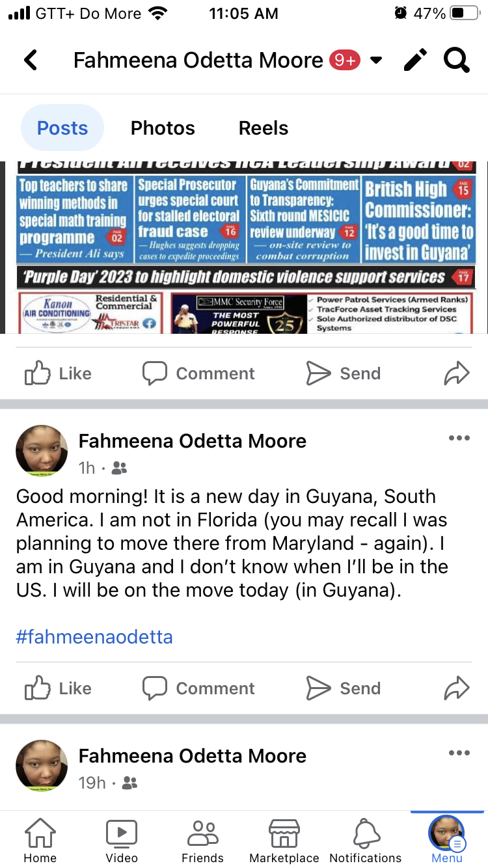The width and height of the screenshot is (488, 868).
Task: Open the Friends icon in bottom bar
Action: pos(202,840)
